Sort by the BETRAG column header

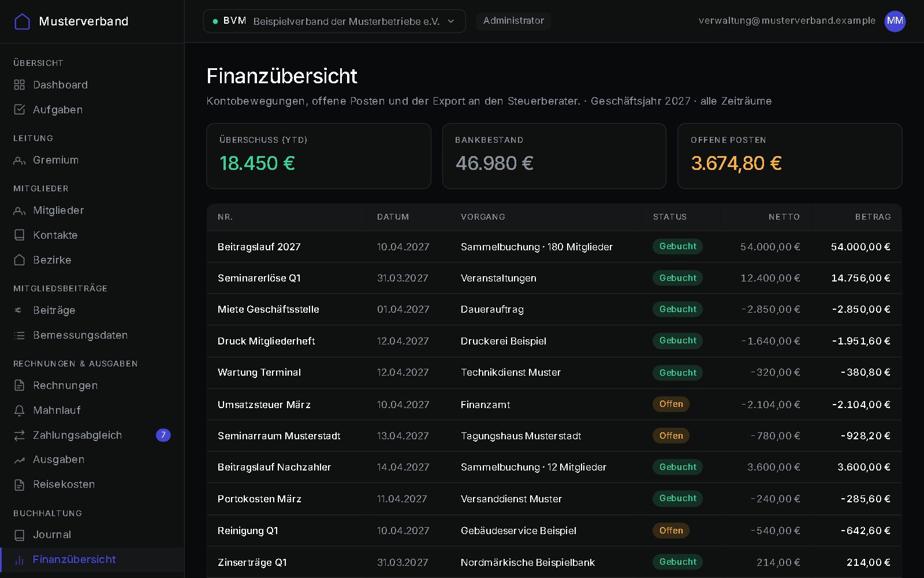tap(873, 217)
